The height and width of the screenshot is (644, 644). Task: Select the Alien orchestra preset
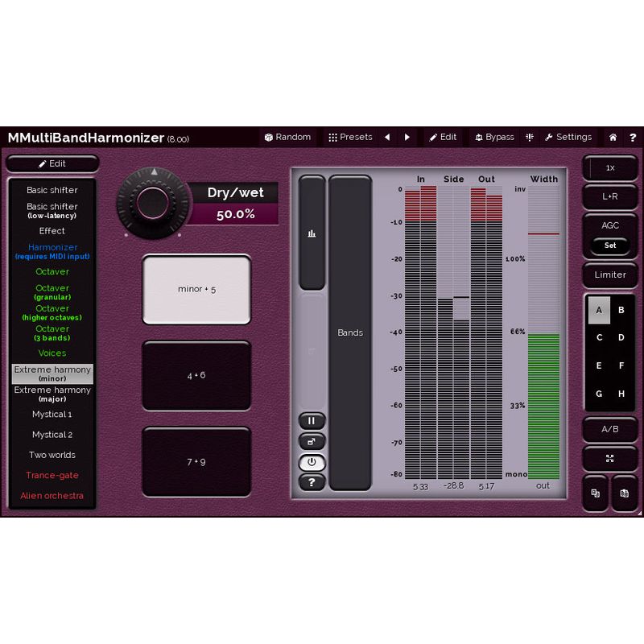(x=52, y=496)
